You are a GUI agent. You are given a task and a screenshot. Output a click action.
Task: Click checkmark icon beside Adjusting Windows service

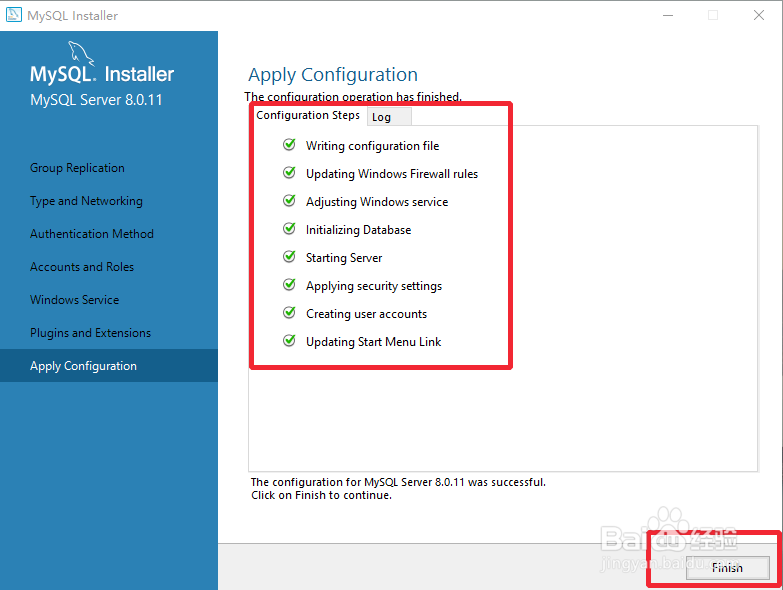[289, 201]
